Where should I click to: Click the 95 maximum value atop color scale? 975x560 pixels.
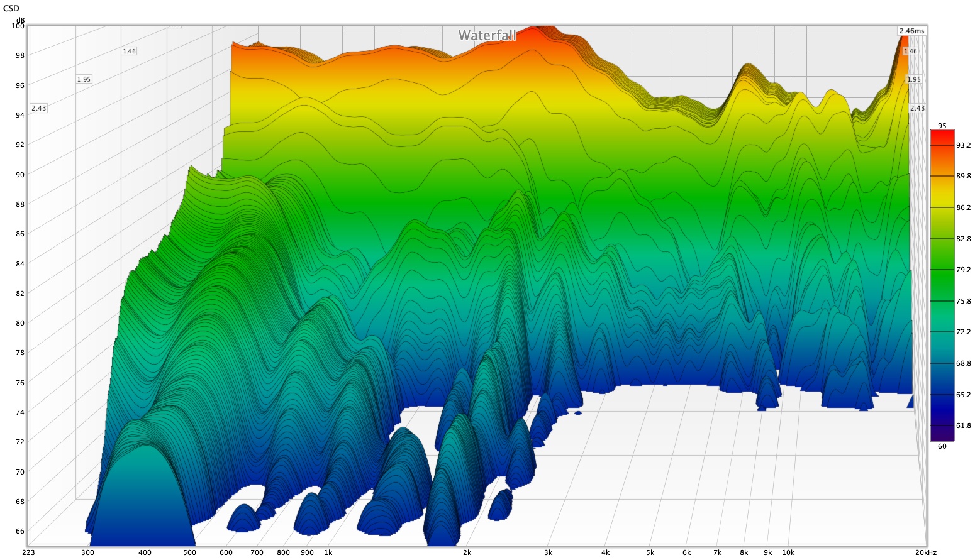click(942, 126)
